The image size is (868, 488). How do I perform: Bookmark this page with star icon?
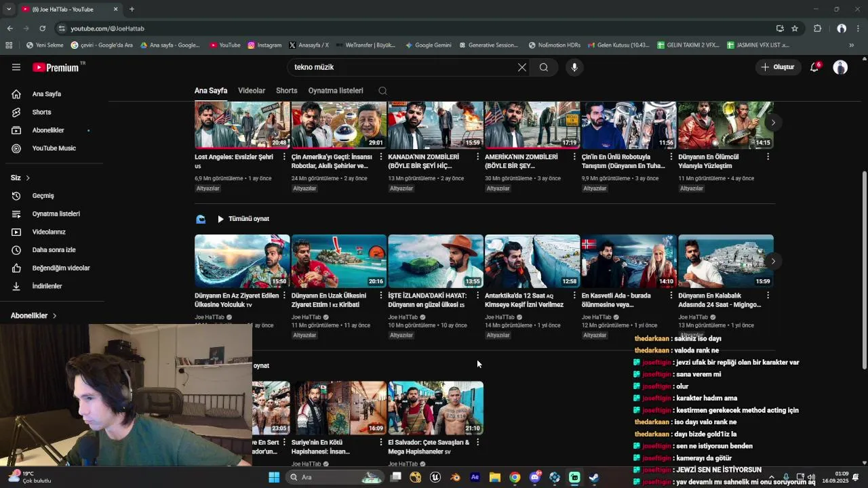point(795,28)
